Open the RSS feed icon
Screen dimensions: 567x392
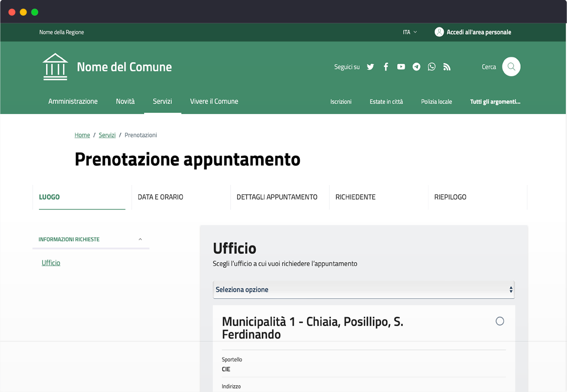[x=447, y=67]
